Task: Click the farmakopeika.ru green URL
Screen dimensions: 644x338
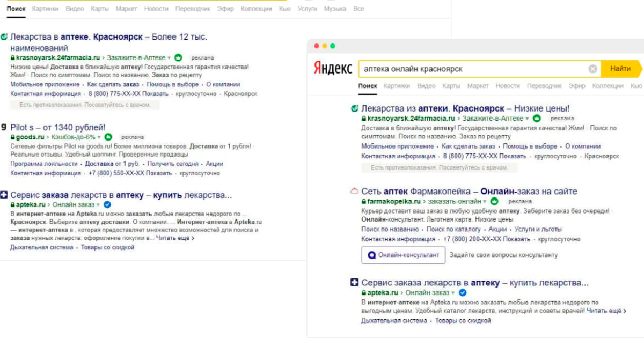Action: point(393,202)
